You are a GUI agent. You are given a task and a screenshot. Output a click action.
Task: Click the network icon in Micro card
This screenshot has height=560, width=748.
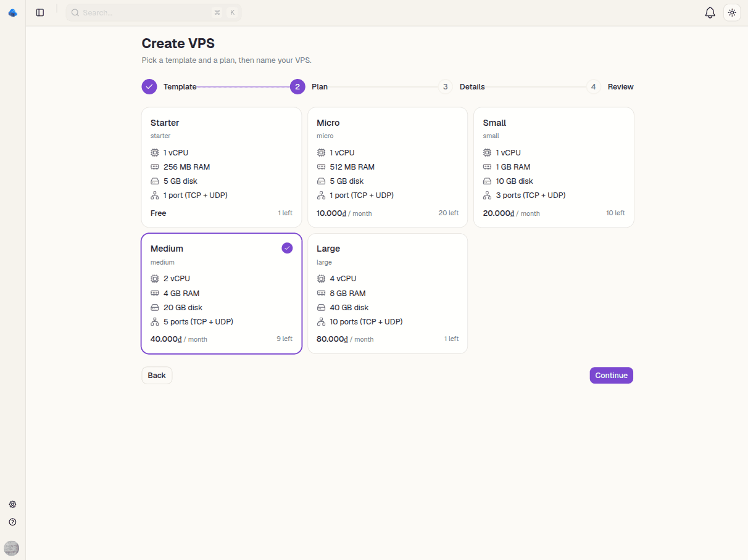tap(321, 196)
